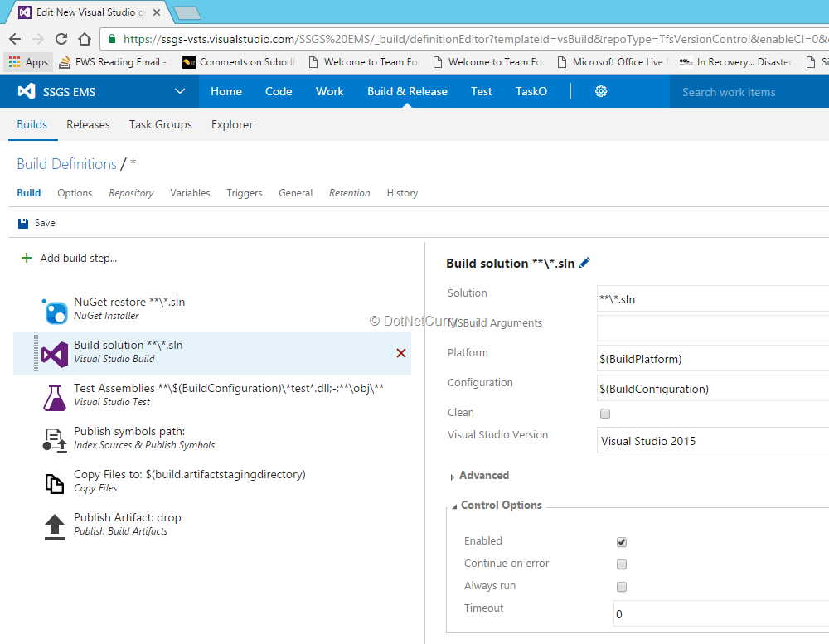829x644 pixels.
Task: Reload the page with the refresh icon
Action: pos(61,39)
